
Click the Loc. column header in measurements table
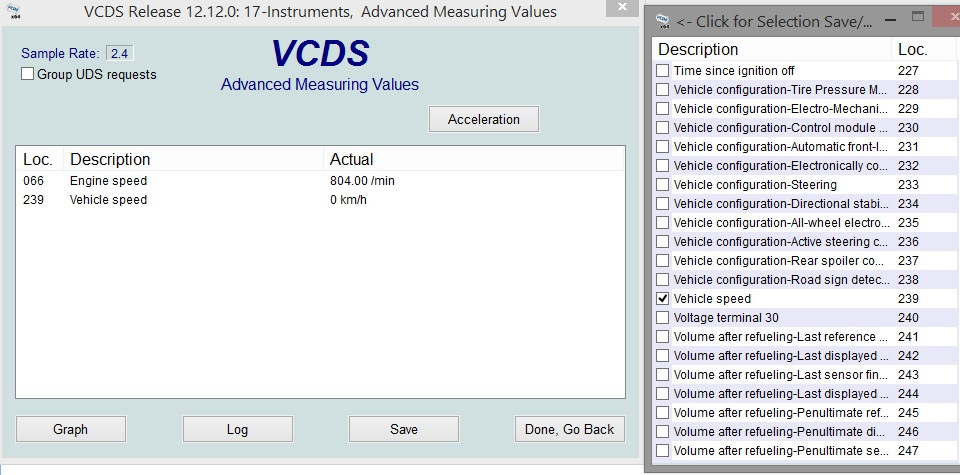click(x=39, y=159)
